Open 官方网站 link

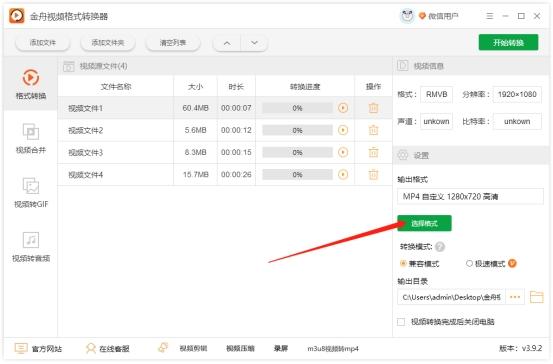[38, 348]
